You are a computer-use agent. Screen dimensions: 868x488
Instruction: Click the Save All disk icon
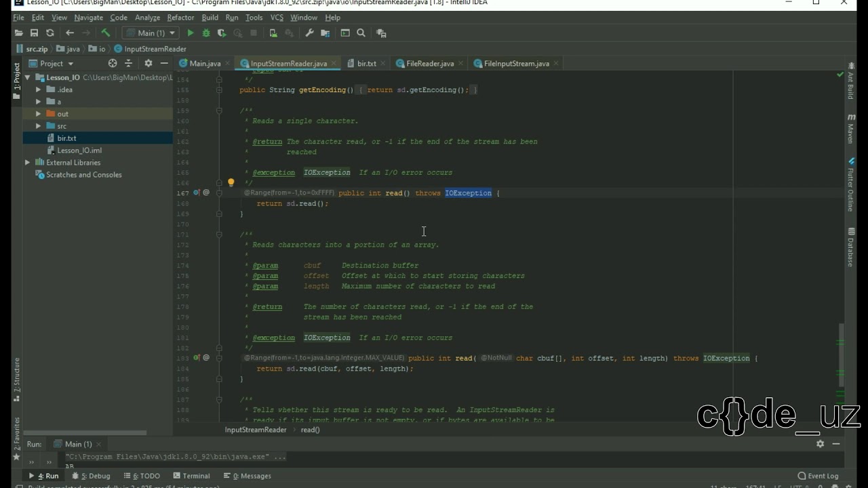(x=34, y=33)
